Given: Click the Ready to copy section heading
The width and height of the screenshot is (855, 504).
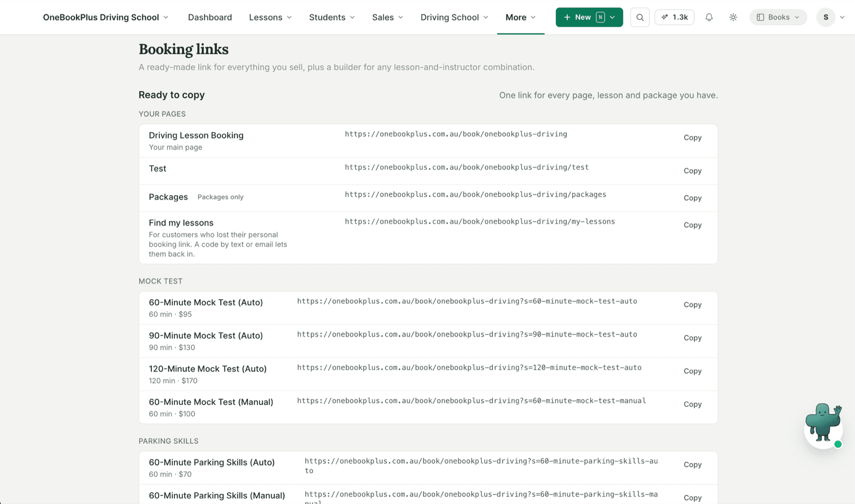Looking at the screenshot, I should (171, 95).
